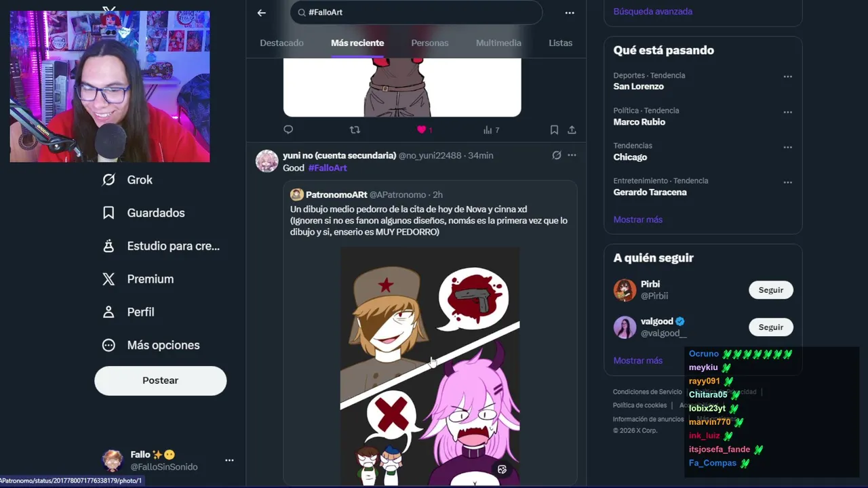Click Grok icon on yuni no's post

click(557, 155)
